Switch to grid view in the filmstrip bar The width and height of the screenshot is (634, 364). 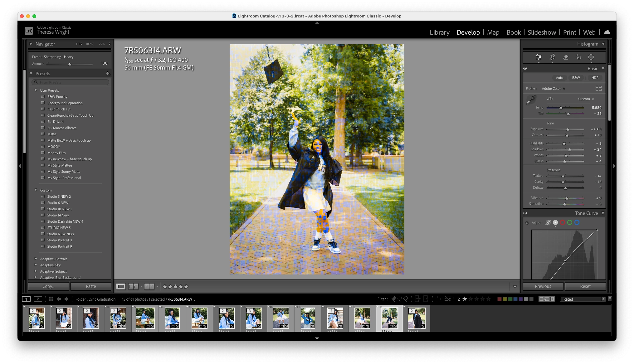(51, 299)
